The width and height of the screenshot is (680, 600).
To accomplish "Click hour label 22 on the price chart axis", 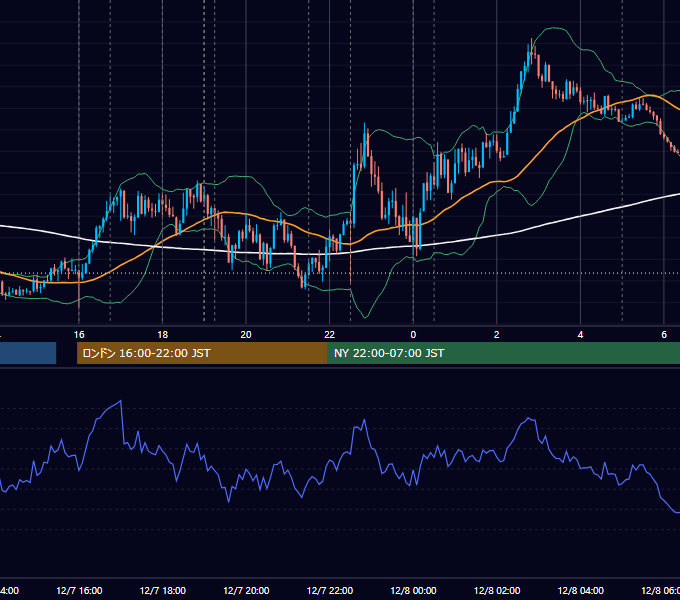I will click(x=330, y=335).
